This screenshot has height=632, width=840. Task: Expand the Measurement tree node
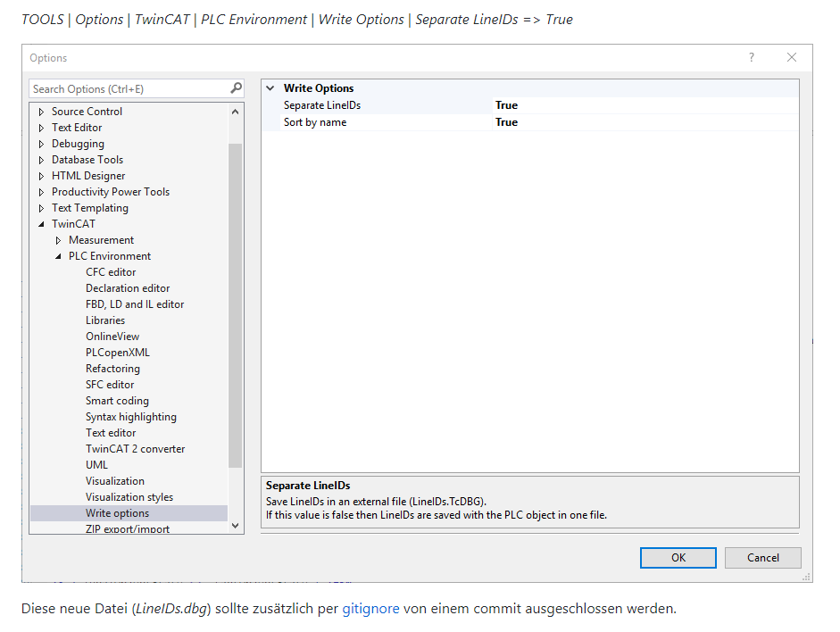58,240
